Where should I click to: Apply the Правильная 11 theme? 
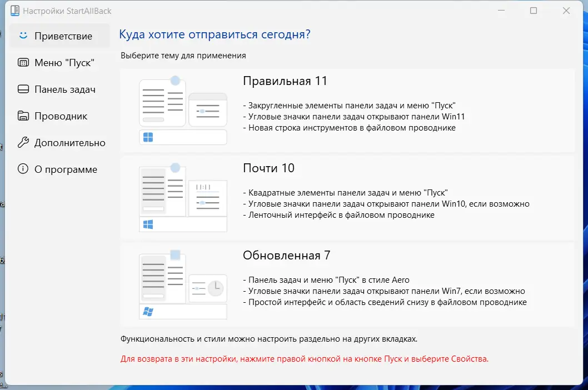pos(347,111)
